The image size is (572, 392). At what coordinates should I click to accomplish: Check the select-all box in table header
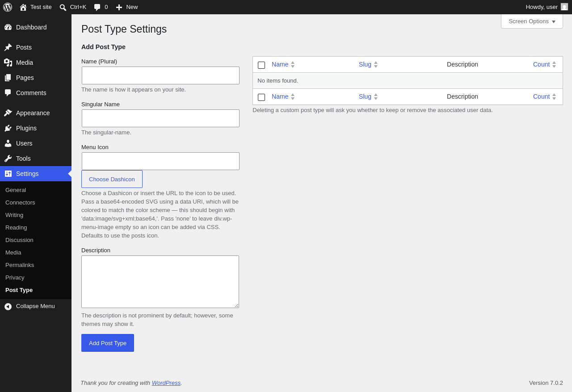(x=261, y=65)
